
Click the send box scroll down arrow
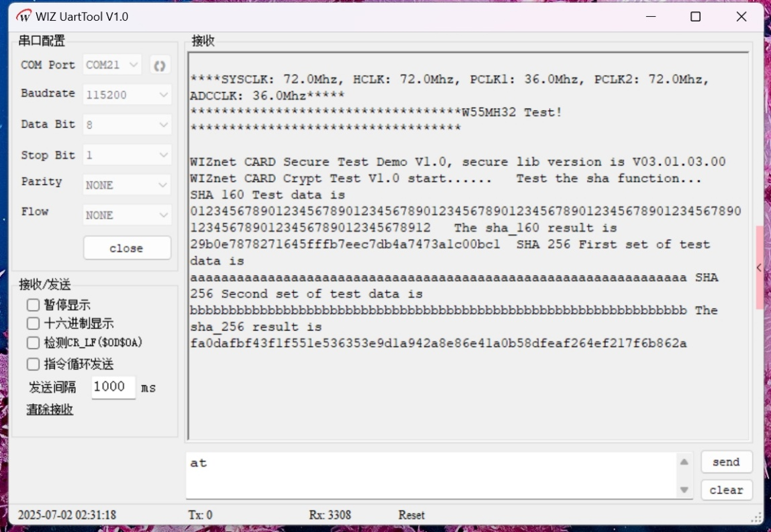tap(684, 490)
